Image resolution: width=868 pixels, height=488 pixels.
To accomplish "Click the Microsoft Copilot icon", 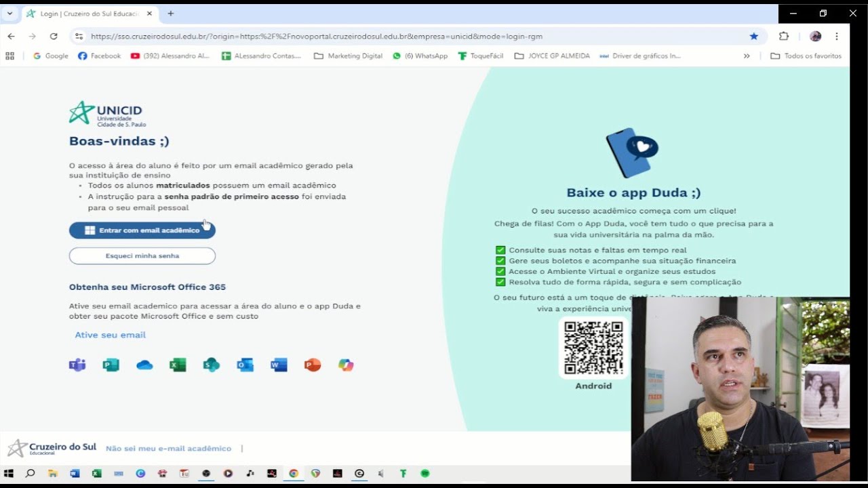I will [346, 365].
